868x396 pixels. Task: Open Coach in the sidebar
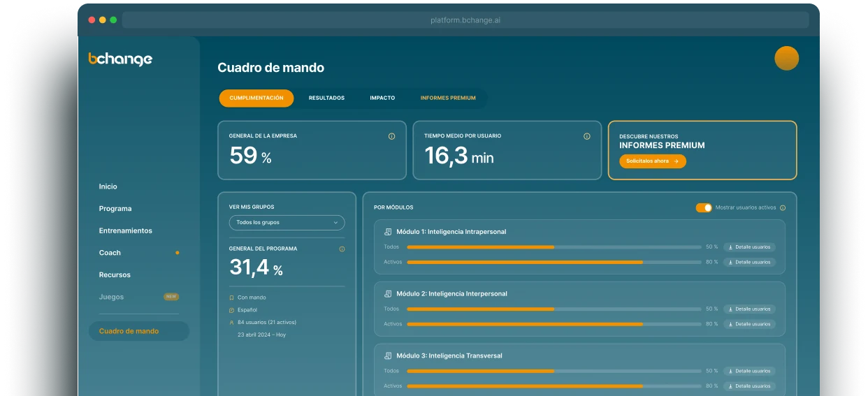[110, 253]
